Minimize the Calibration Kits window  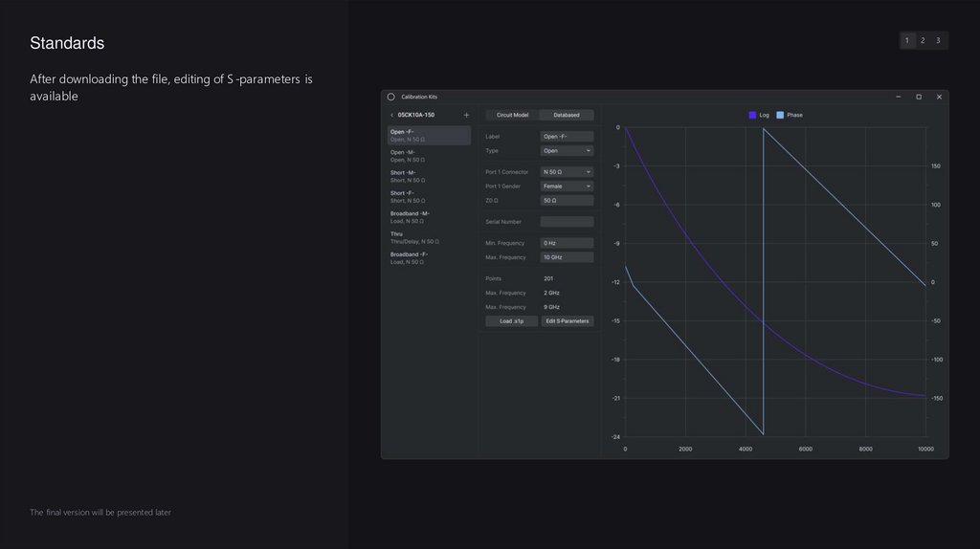[899, 97]
